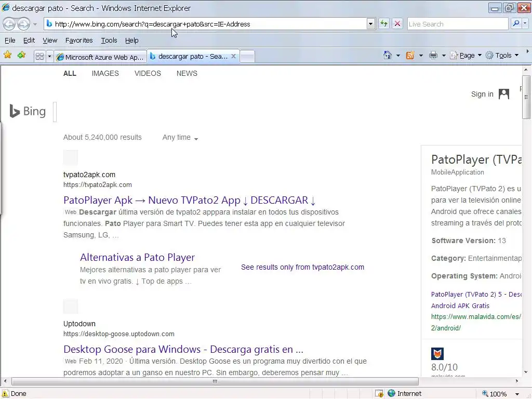Open a new blank tab
Image resolution: width=532 pixels, height=399 pixels.
(247, 57)
